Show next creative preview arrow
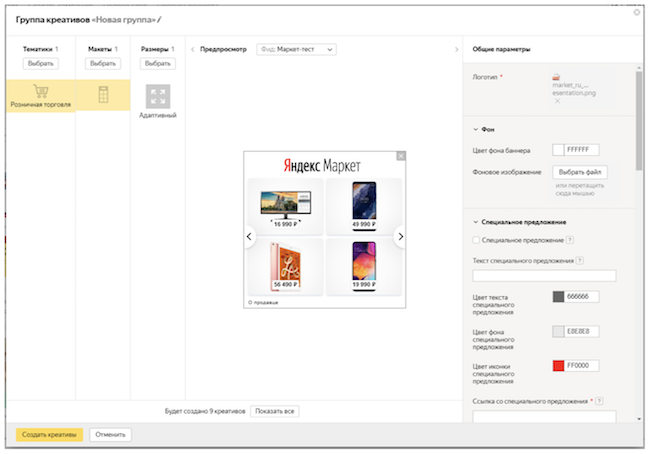 [456, 49]
